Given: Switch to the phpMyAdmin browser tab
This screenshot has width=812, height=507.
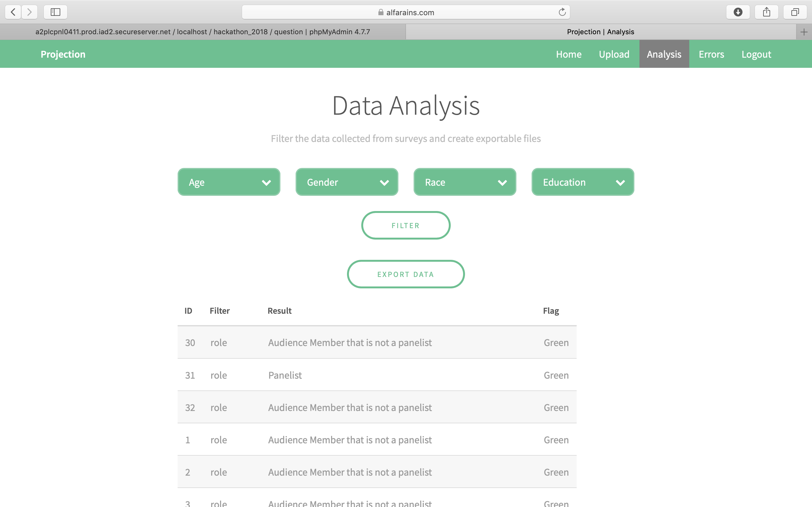Looking at the screenshot, I should click(203, 32).
